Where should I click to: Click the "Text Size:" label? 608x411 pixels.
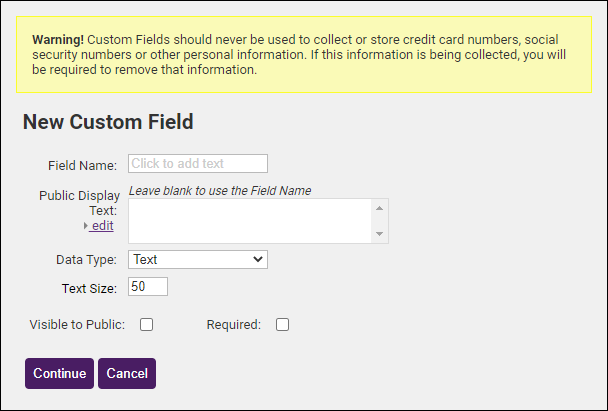pyautogui.click(x=89, y=288)
